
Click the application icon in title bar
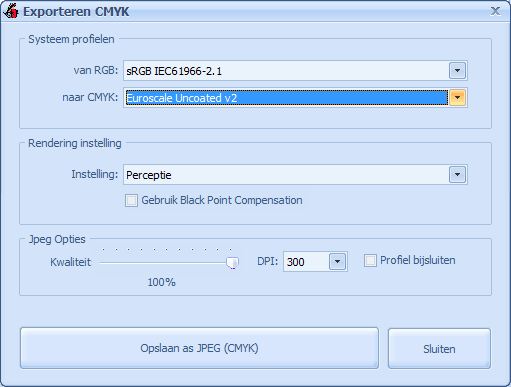(10, 11)
